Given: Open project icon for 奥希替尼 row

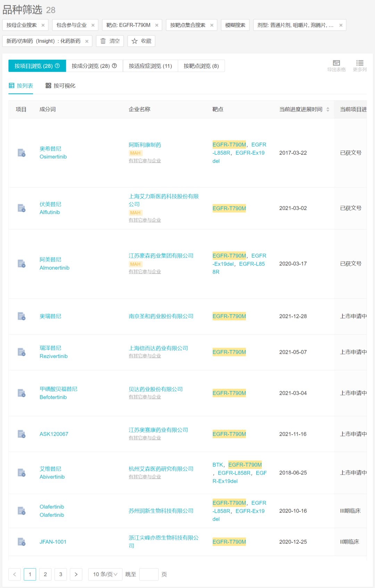Looking at the screenshot, I should click(22, 153).
